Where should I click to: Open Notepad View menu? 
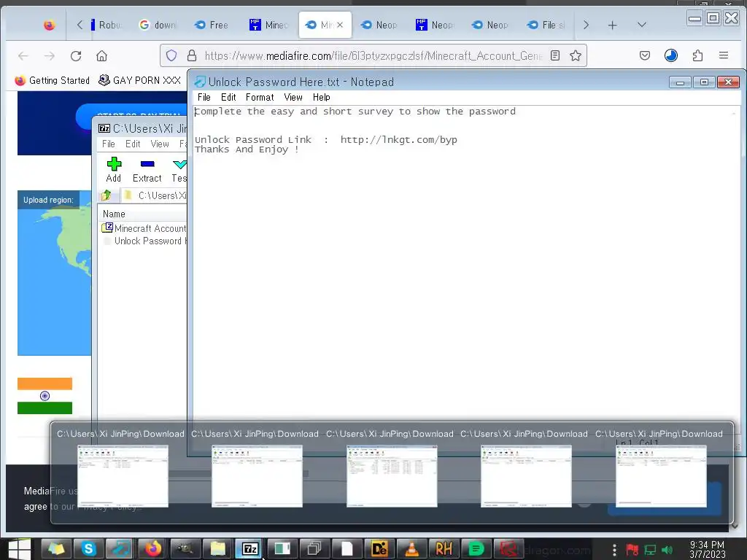coord(293,97)
